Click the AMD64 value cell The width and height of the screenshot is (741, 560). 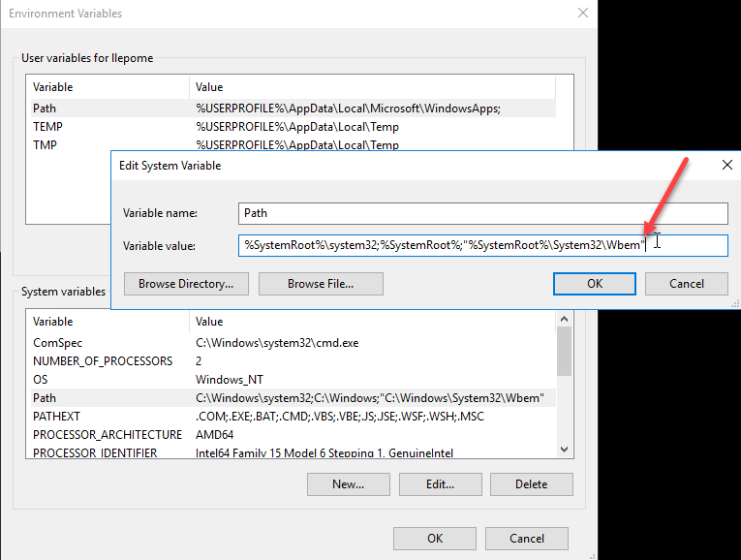[x=214, y=435]
